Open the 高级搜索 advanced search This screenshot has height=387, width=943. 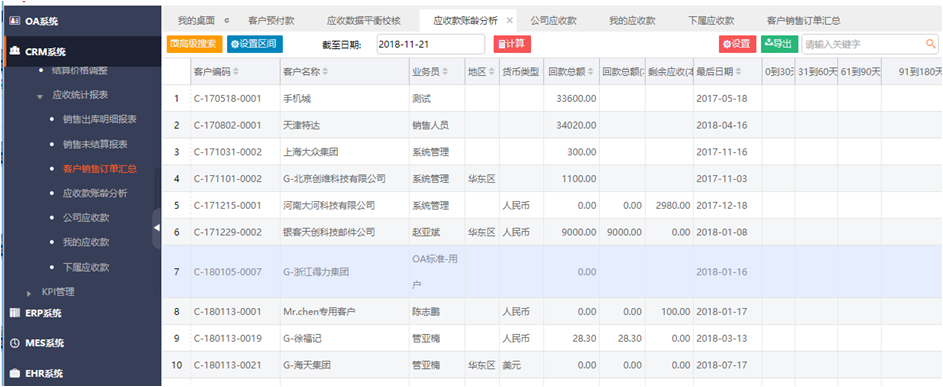tap(195, 44)
